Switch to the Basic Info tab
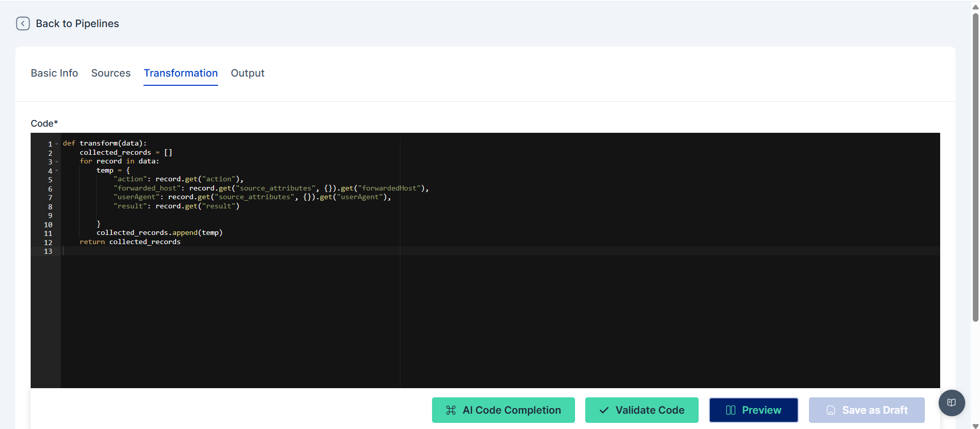 click(54, 73)
